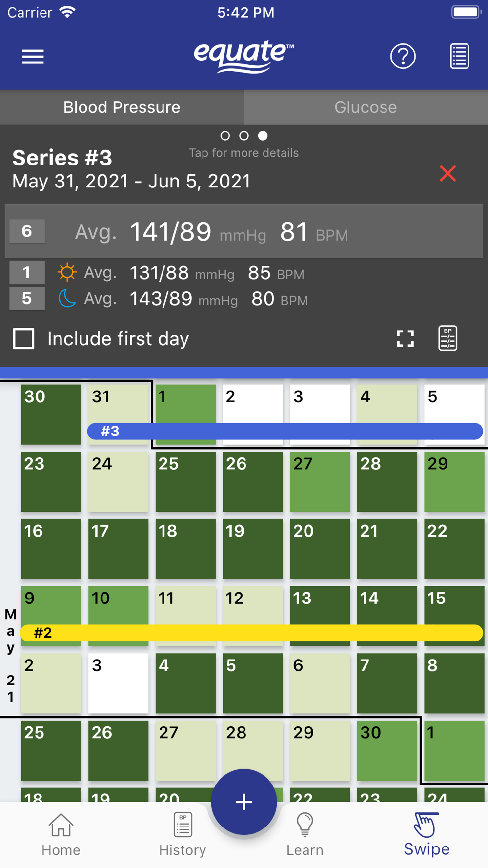Open the list icon in the header
Viewport: 488px width, 868px height.
click(459, 57)
